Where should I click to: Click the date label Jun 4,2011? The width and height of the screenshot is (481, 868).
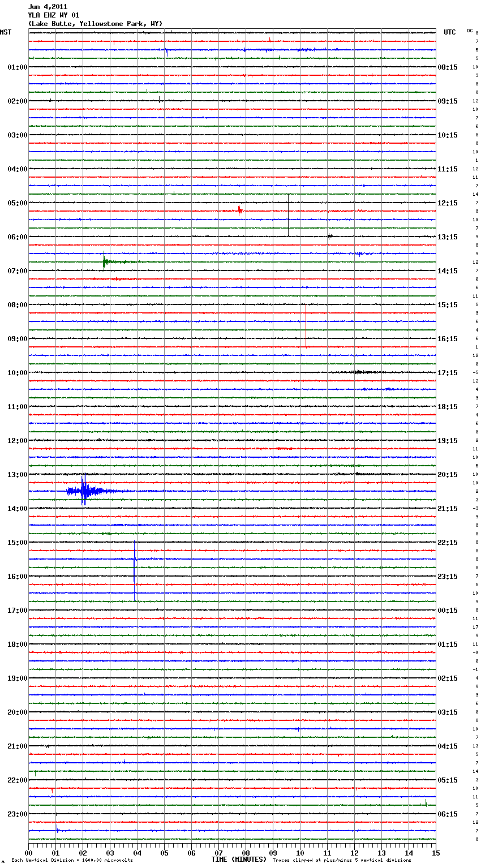click(x=48, y=7)
